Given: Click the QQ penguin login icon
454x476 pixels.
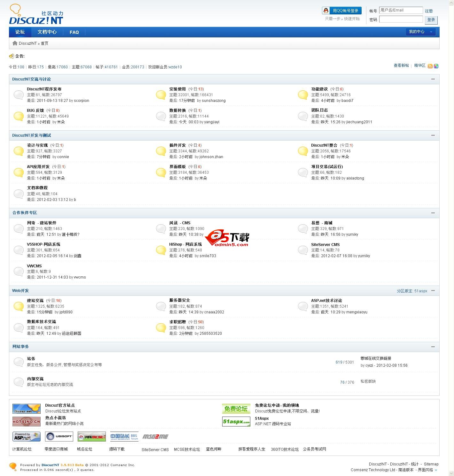Looking at the screenshot, I should click(325, 11).
